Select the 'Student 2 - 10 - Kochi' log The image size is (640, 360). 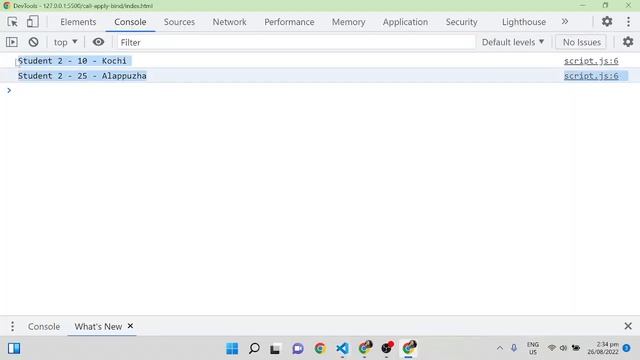(73, 61)
